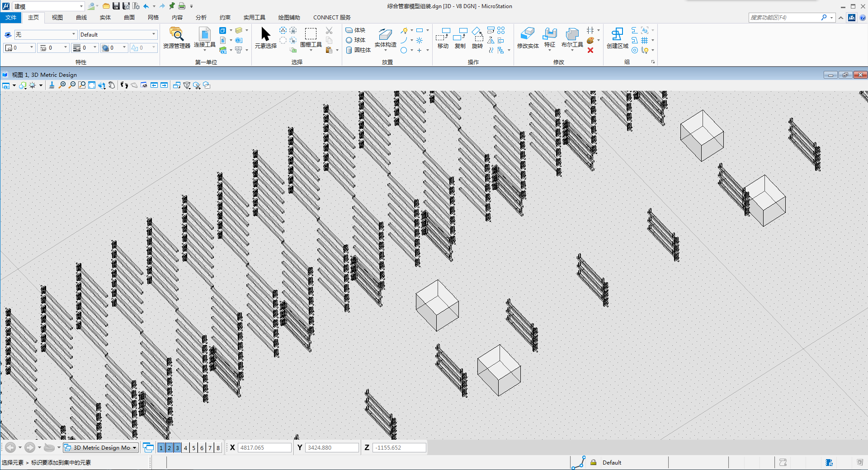This screenshot has height=470, width=868.
Task: Toggle view 3 button
Action: [177, 447]
